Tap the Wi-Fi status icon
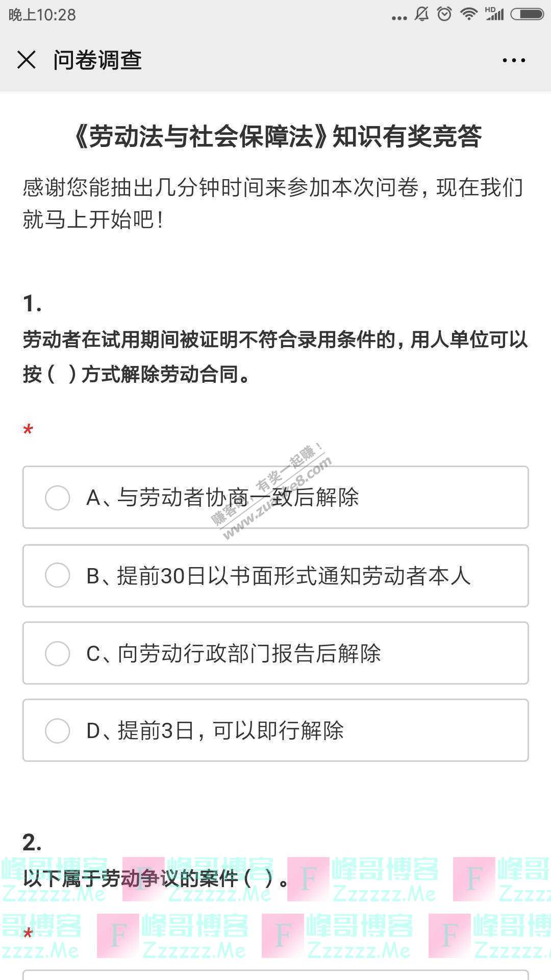Image resolution: width=551 pixels, height=980 pixels. tap(468, 14)
